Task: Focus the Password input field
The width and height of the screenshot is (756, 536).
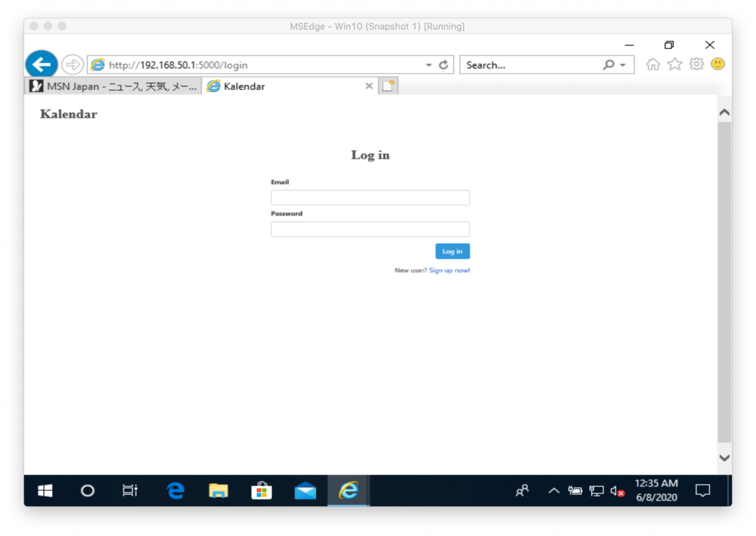Action: 370,229
